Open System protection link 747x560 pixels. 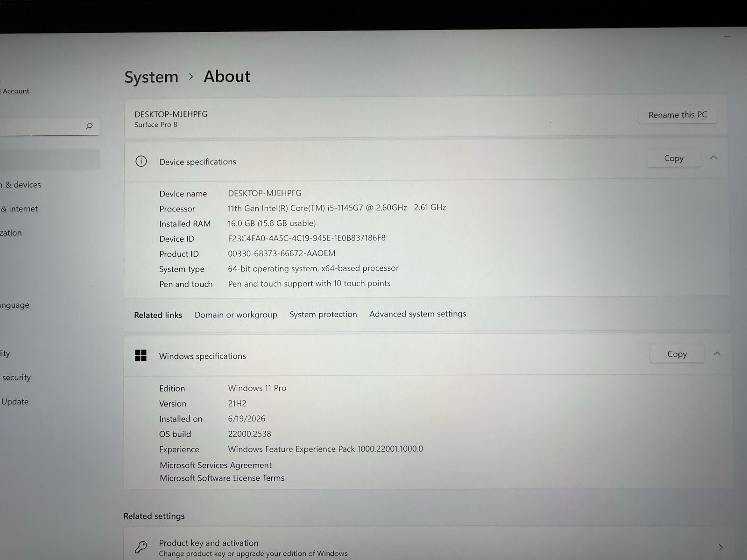click(323, 315)
